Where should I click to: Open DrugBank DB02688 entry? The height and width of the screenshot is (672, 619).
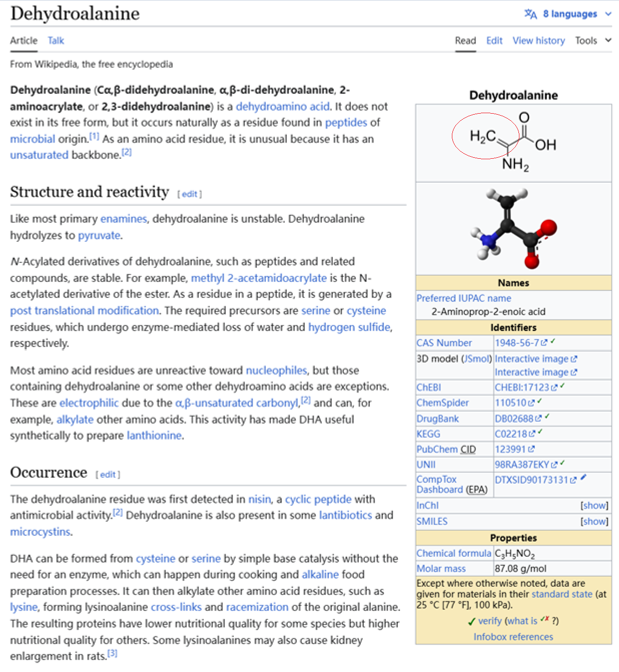(514, 419)
